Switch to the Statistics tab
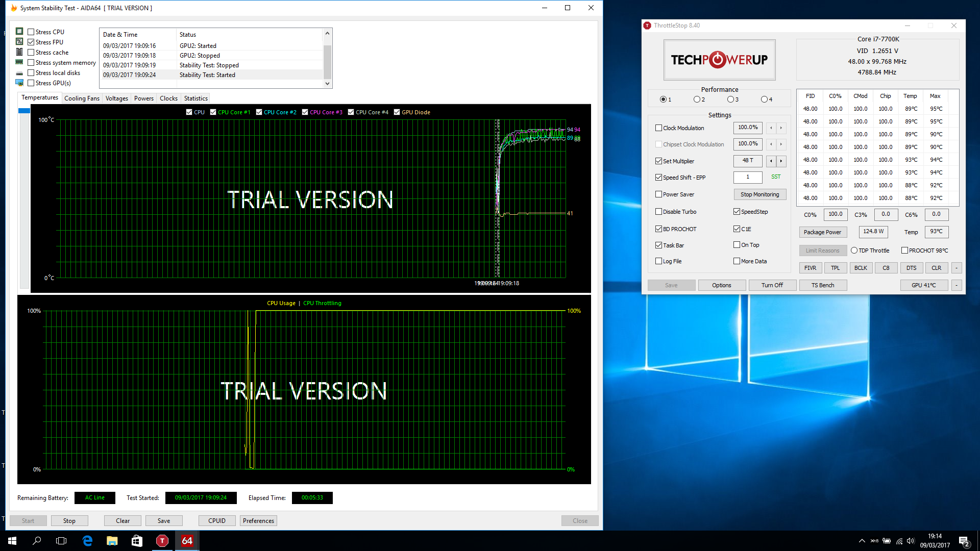This screenshot has height=551, width=980. click(x=196, y=98)
